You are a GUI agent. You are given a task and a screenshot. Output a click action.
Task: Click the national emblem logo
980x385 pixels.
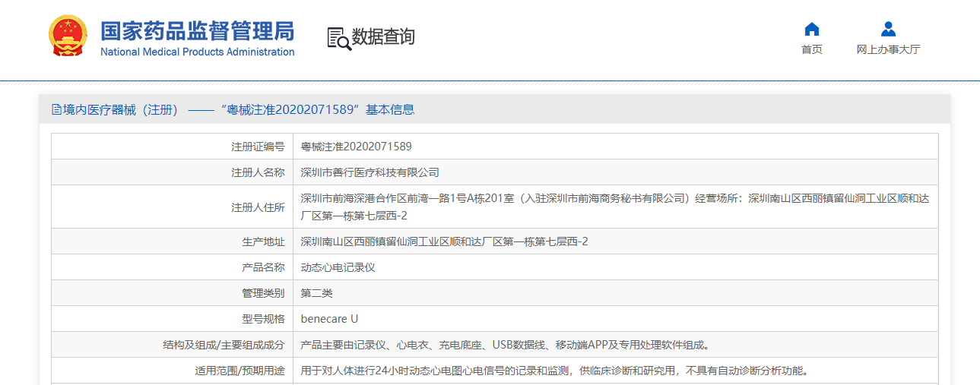(68, 36)
